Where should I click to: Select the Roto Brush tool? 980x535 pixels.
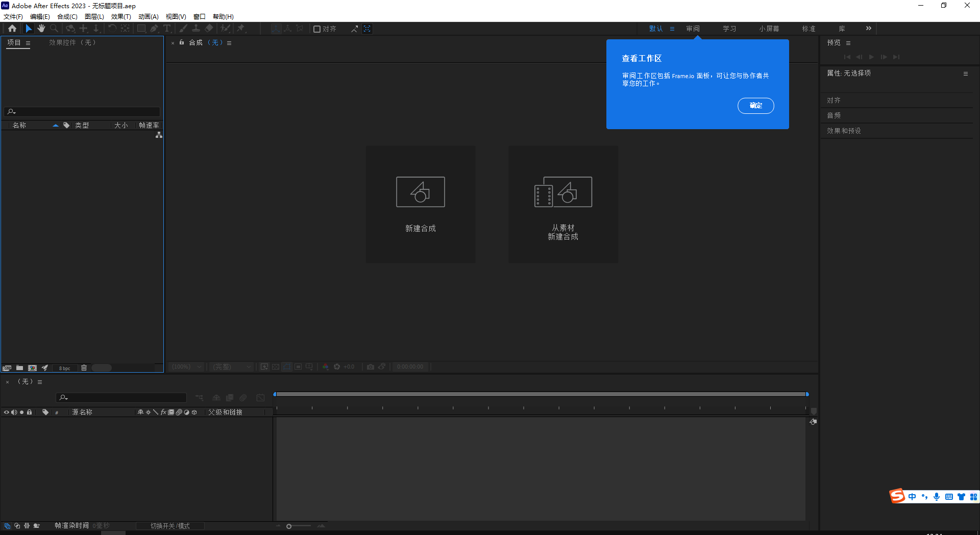226,29
